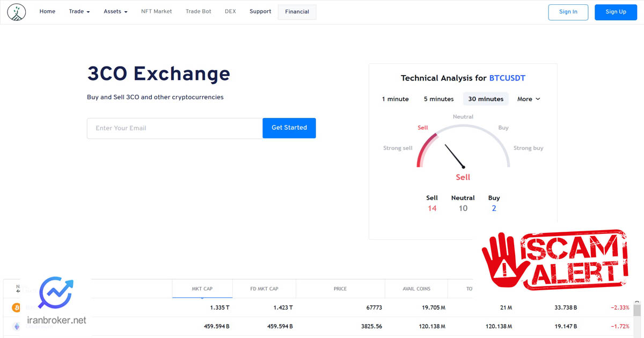Image resolution: width=644 pixels, height=338 pixels.
Task: Focus the Enter Your Email field
Action: click(x=174, y=128)
